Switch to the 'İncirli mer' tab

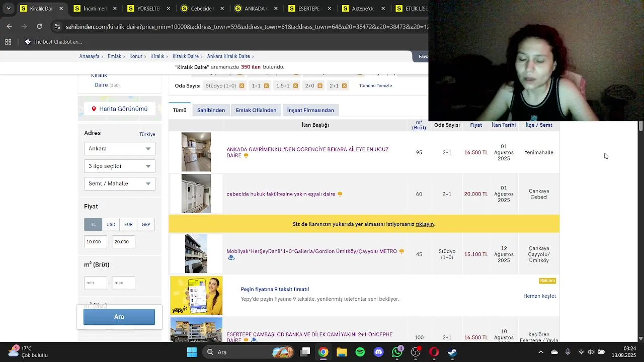pos(95,9)
